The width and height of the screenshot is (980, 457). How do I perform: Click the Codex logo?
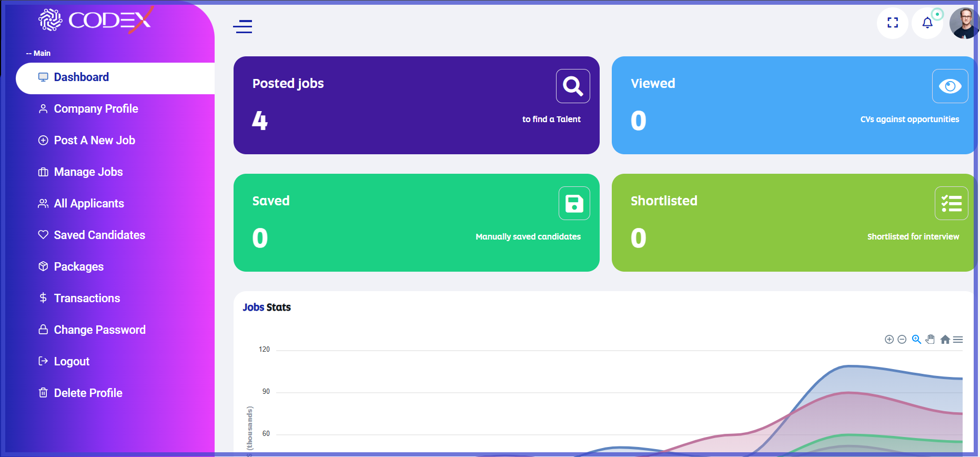point(96,20)
